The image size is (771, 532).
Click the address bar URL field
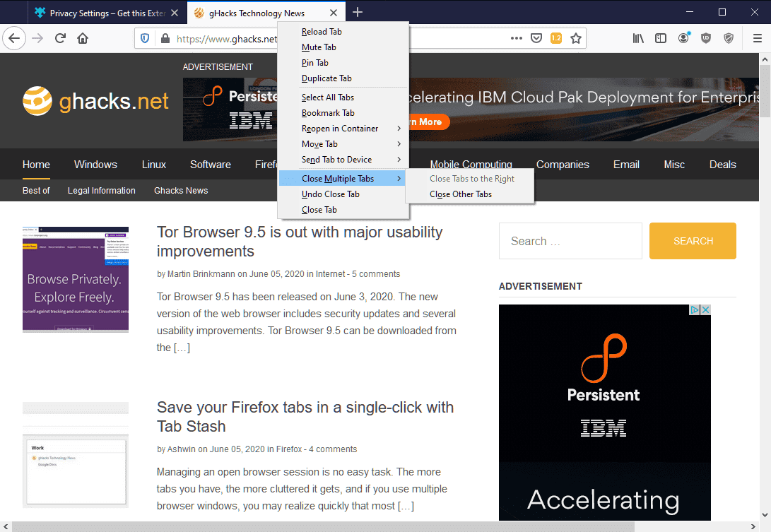pyautogui.click(x=227, y=39)
